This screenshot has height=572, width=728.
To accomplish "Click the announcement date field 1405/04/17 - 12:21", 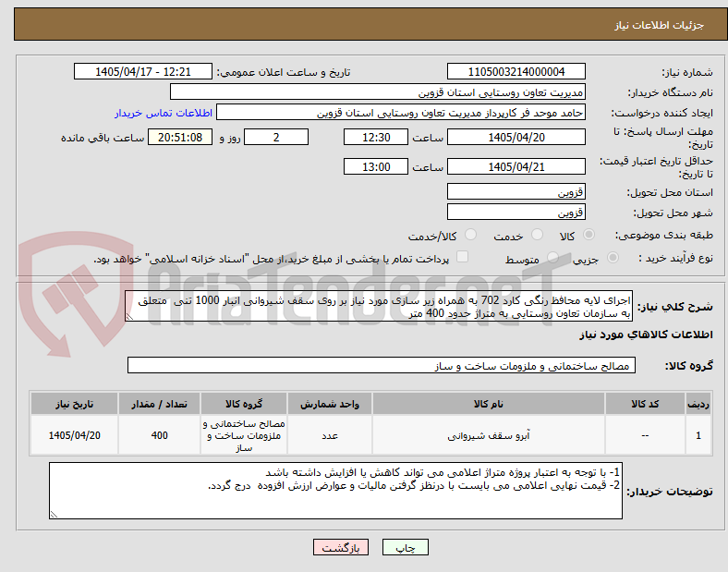I will click(x=143, y=71).
